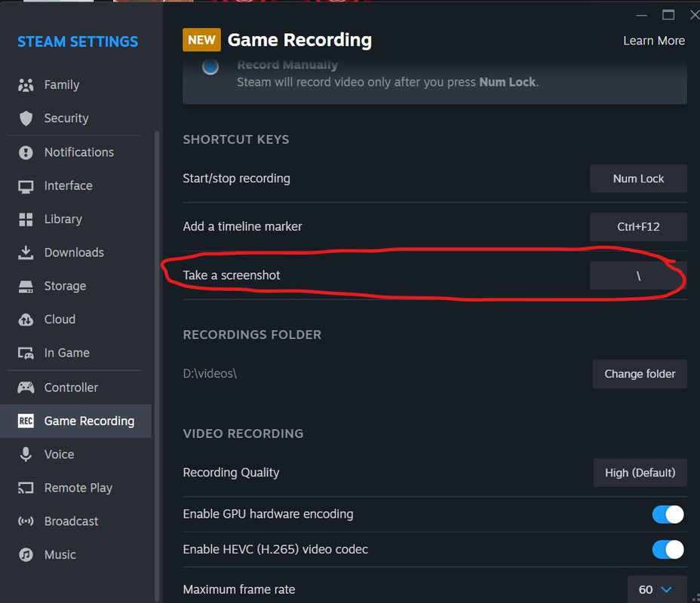This screenshot has height=603, width=700.
Task: Click the Interface monitor icon
Action: [26, 186]
